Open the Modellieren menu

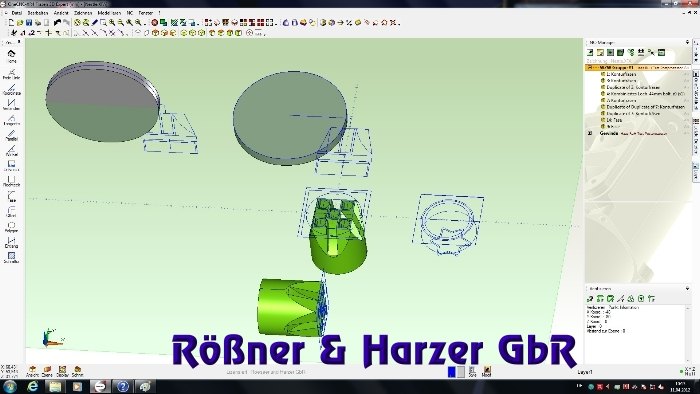[x=109, y=13]
